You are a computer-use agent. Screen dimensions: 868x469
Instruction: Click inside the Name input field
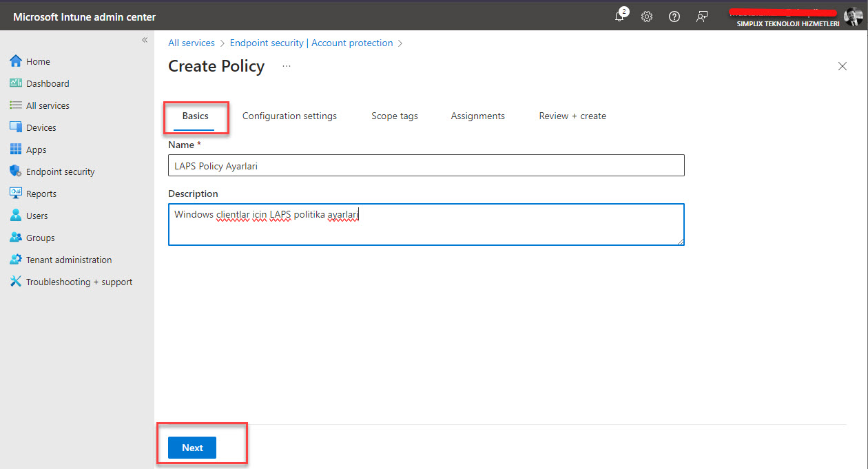(x=426, y=166)
